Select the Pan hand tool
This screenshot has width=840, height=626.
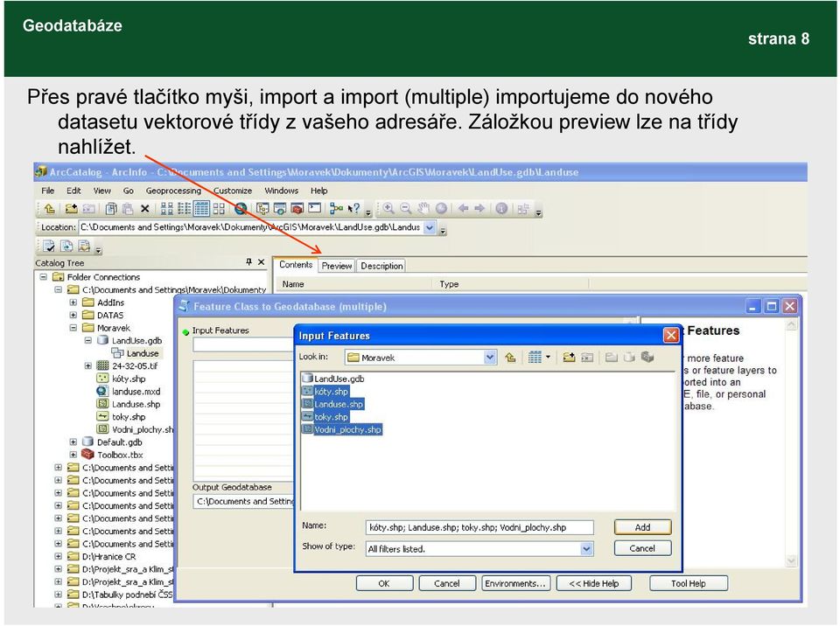click(x=423, y=209)
